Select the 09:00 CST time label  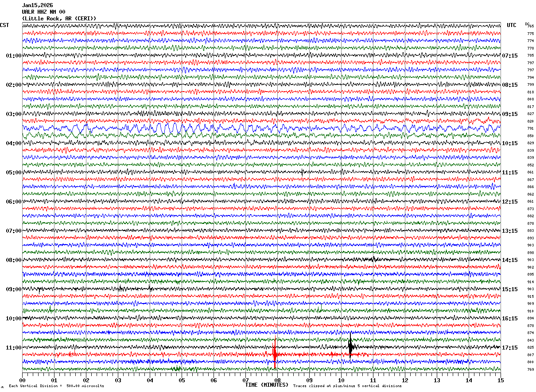[13, 289]
